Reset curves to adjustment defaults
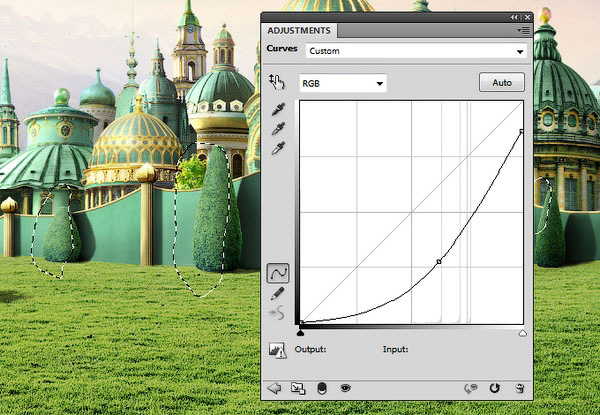The image size is (600, 415). (x=494, y=388)
